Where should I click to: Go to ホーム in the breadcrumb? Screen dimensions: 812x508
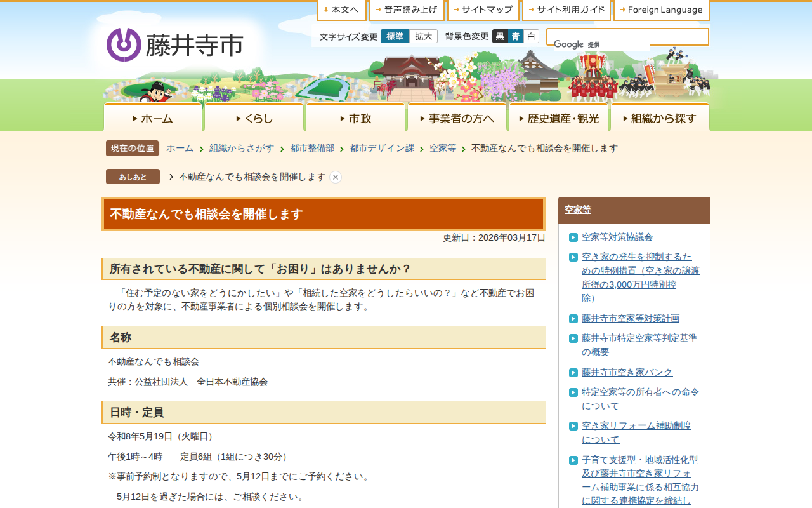pyautogui.click(x=180, y=148)
